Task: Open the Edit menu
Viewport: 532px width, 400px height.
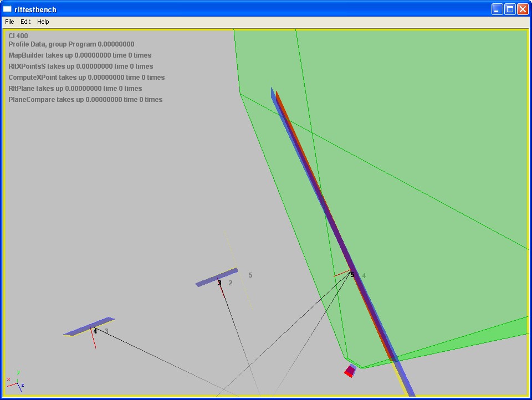Action: pos(25,22)
